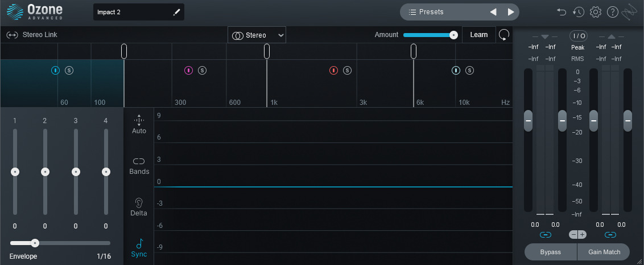
Task: Click the 1/16 envelope value
Action: (104, 256)
